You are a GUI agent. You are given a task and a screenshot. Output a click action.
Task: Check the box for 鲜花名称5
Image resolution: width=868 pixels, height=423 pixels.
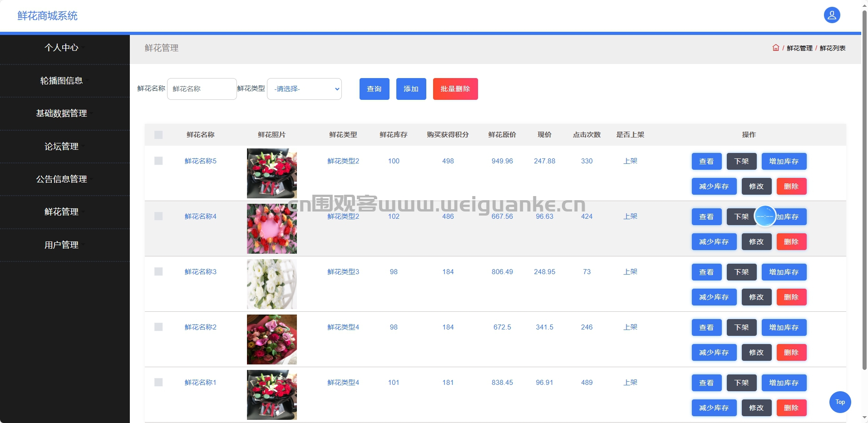[158, 161]
